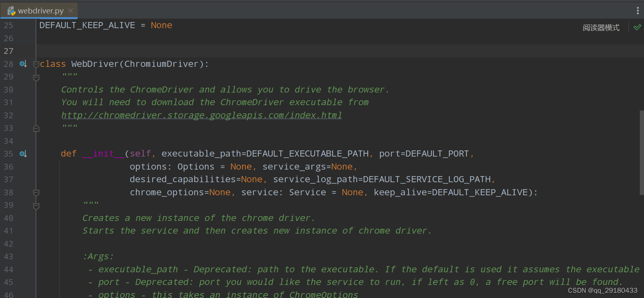644x298 pixels.
Task: Click the chrome_options parameter on line 38
Action: click(x=167, y=192)
